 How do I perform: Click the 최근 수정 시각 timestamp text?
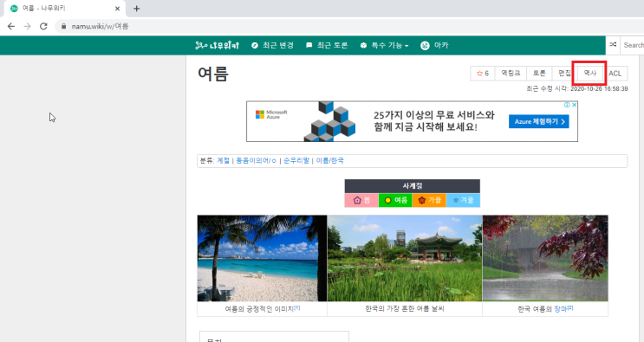coord(577,88)
